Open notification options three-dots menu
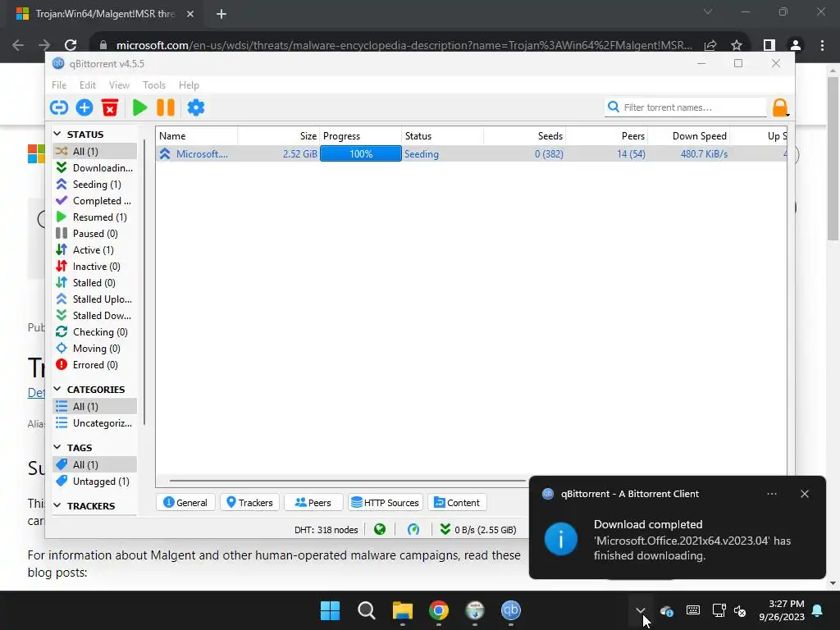Screen dimensions: 840x630 point(772,494)
